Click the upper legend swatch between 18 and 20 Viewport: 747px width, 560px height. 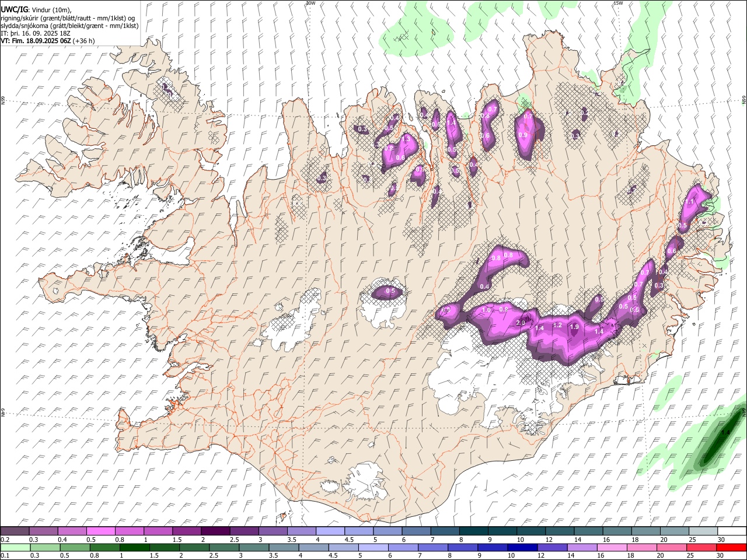pyautogui.click(x=647, y=531)
